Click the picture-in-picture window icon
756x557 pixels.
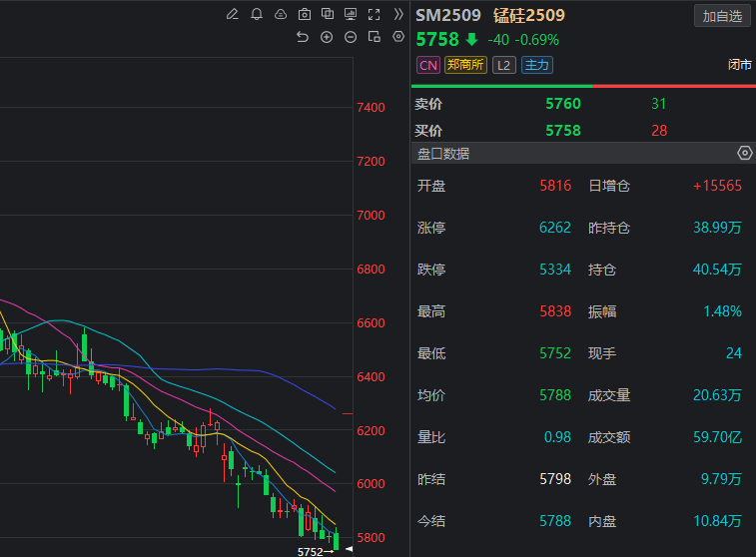[x=375, y=37]
